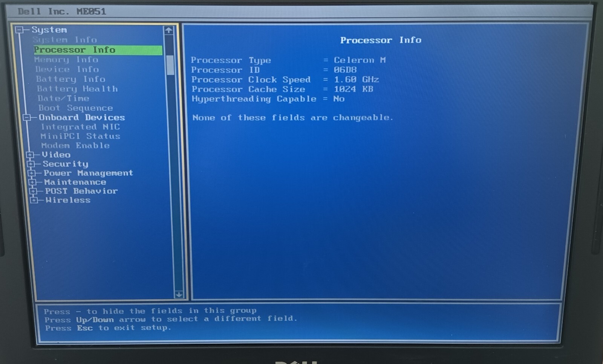This screenshot has width=603, height=364.
Task: Select System Info in the tree
Action: 64,40
